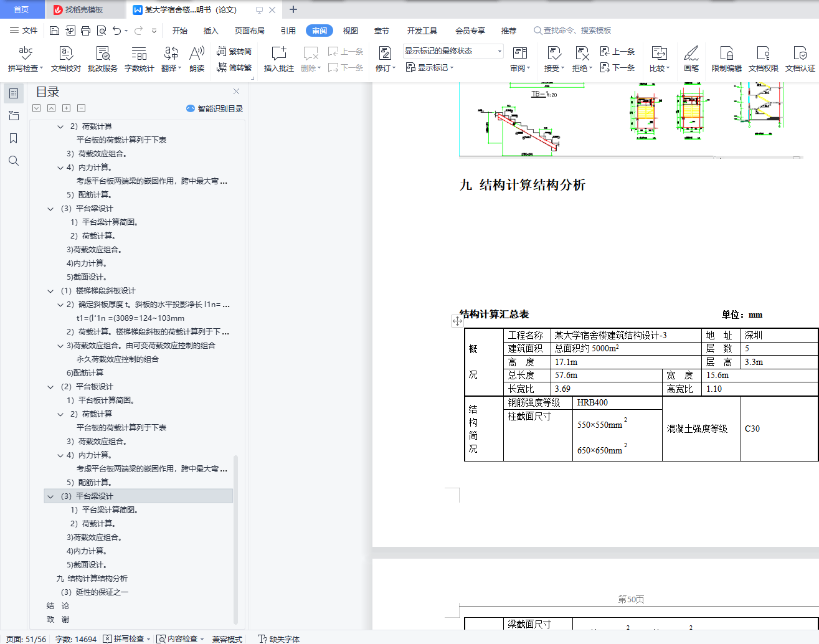Screen dimensions: 819x644
Task: Select the 6)配筋计算 outline entry
Action: (x=85, y=373)
